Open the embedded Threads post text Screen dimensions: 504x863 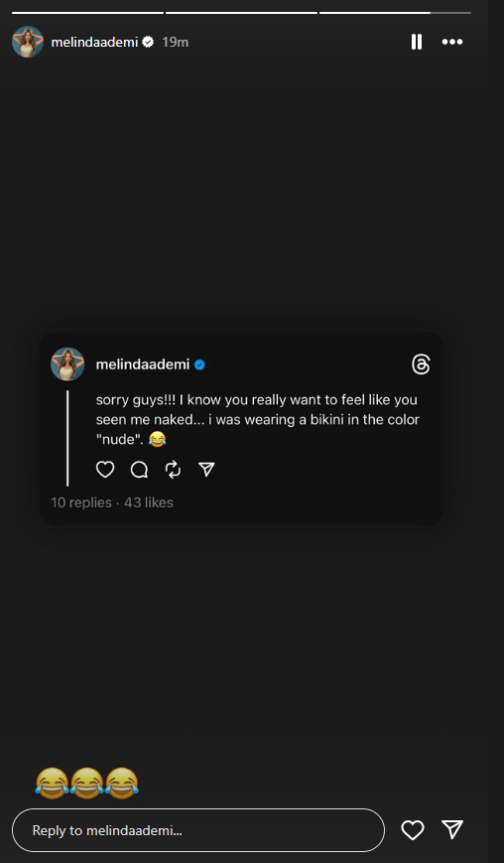[257, 419]
